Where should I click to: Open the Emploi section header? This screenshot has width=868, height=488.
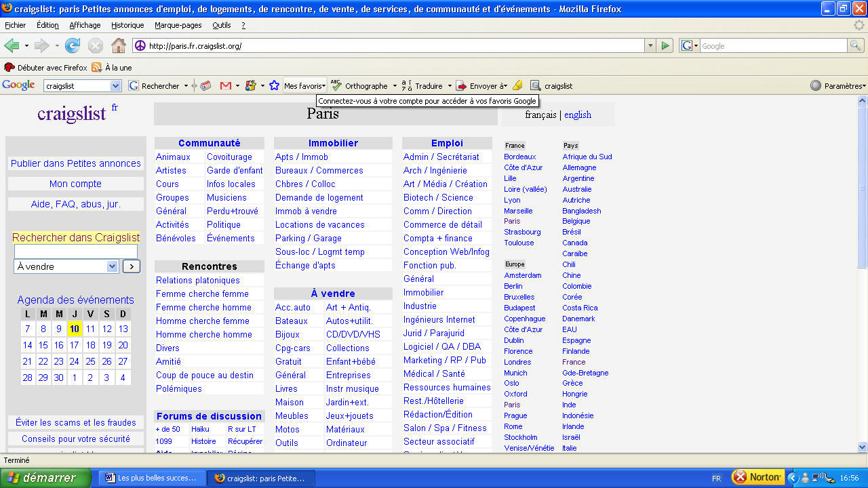pyautogui.click(x=447, y=143)
